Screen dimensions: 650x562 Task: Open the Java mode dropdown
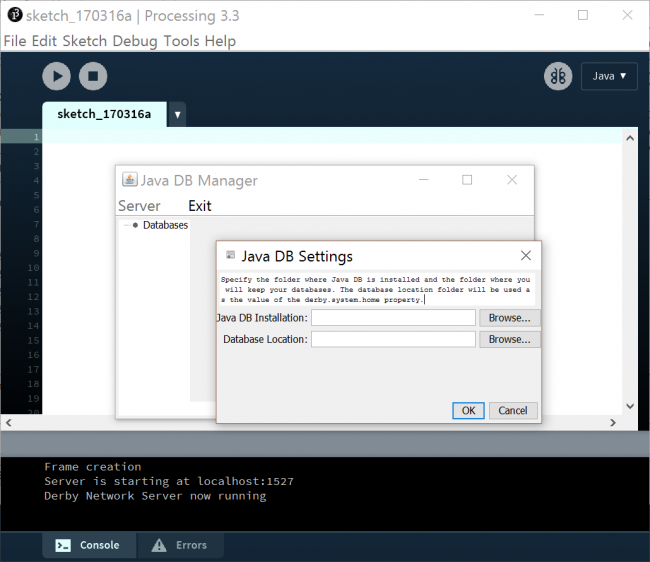point(609,76)
